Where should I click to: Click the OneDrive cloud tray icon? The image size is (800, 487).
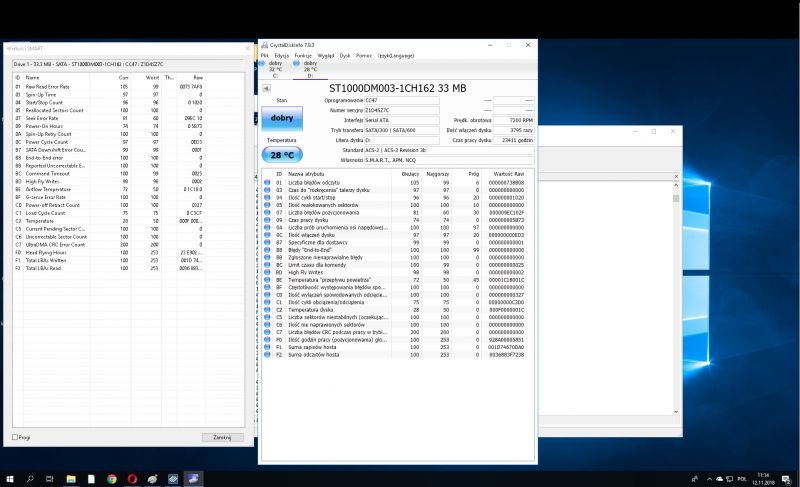pyautogui.click(x=719, y=479)
